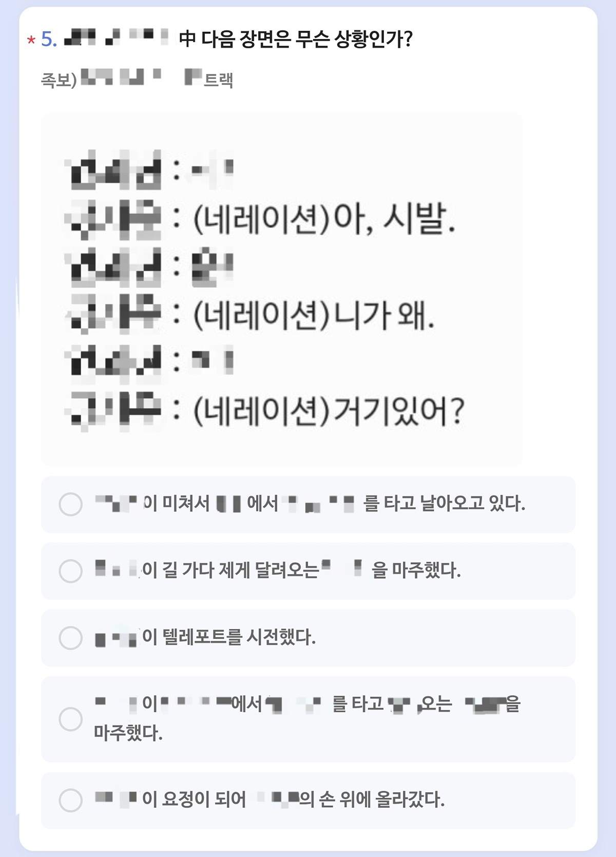The height and width of the screenshot is (857, 616).
Task: Click the '(네레이션)거기있어?' line in image
Action: (329, 411)
